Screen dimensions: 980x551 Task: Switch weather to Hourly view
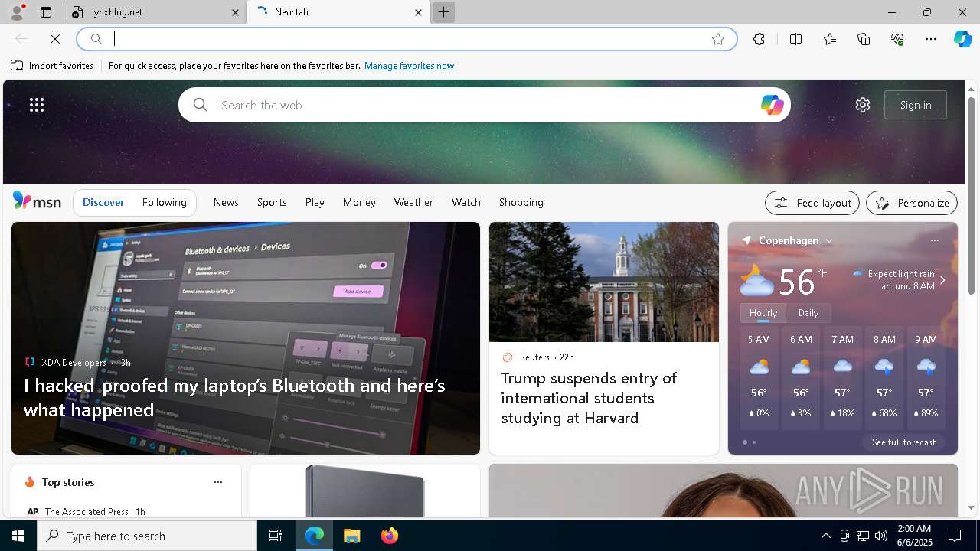tap(763, 312)
